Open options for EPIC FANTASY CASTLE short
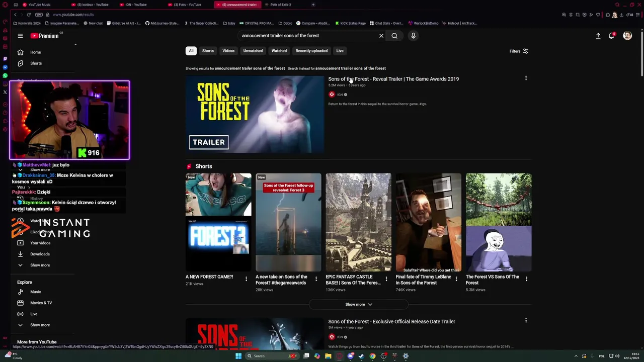Screen dimensions: 644x362 pos(386,279)
